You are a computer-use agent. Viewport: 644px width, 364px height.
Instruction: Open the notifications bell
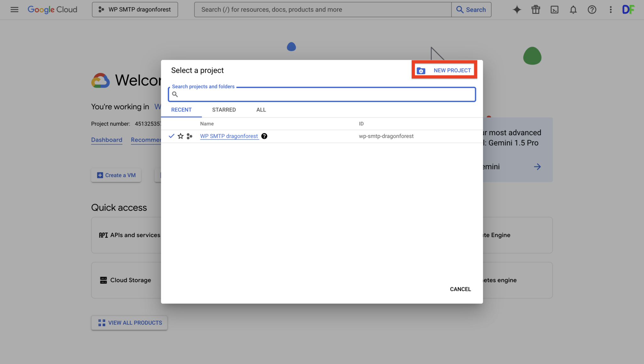(x=573, y=10)
